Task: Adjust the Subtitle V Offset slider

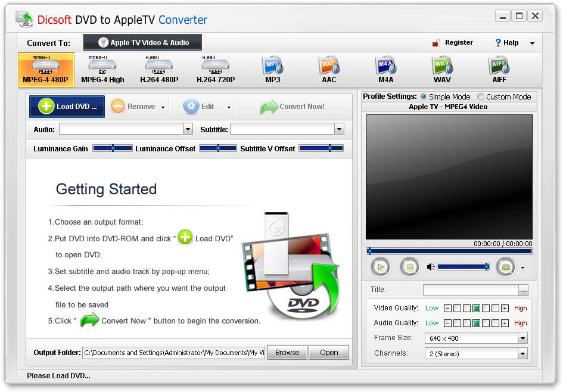Action: pos(321,148)
